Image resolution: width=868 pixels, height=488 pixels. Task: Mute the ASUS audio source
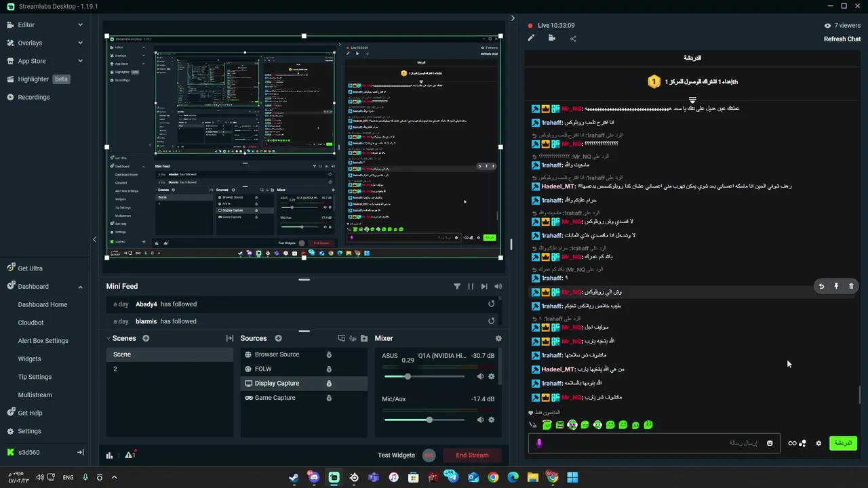point(480,376)
